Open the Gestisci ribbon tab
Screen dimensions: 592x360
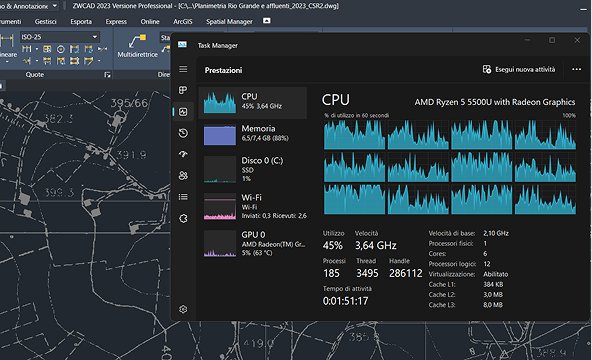coord(46,22)
